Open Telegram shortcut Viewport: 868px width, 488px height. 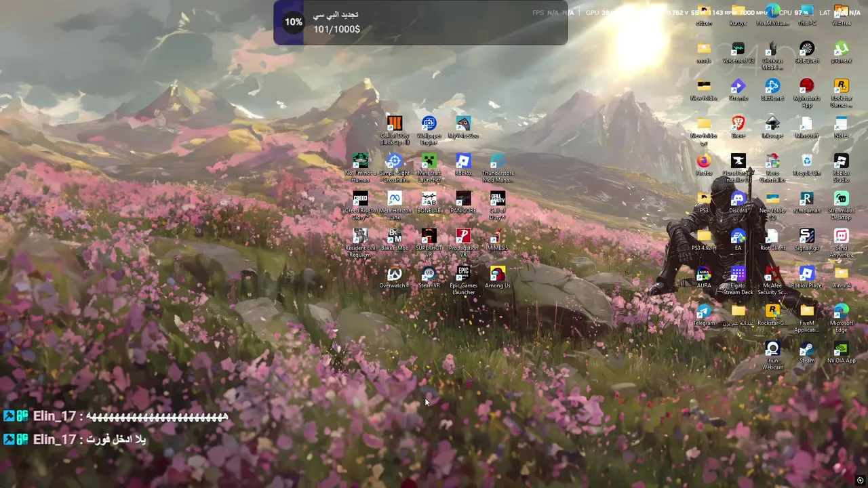point(704,310)
